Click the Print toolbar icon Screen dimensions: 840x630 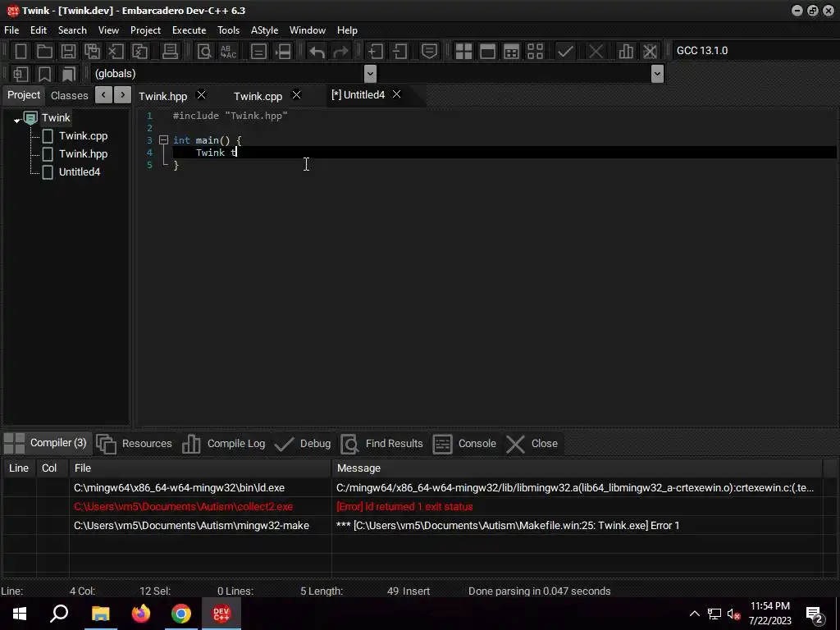click(x=170, y=52)
